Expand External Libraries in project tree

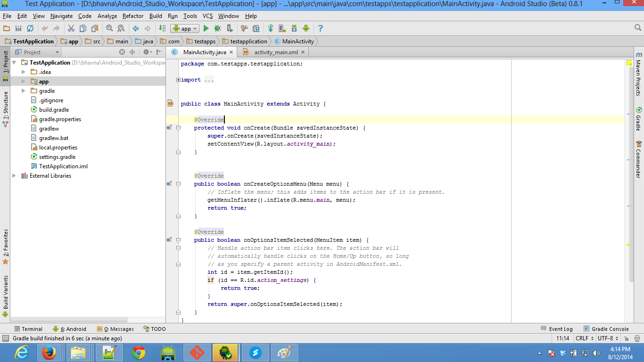[14, 176]
